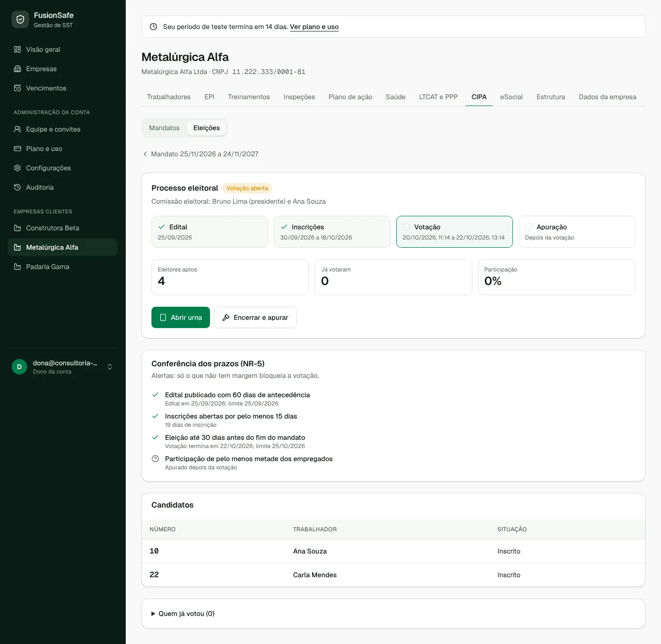Viewport: 661px width, 644px height.
Task: Click the Votação aberta status badge
Action: click(247, 188)
